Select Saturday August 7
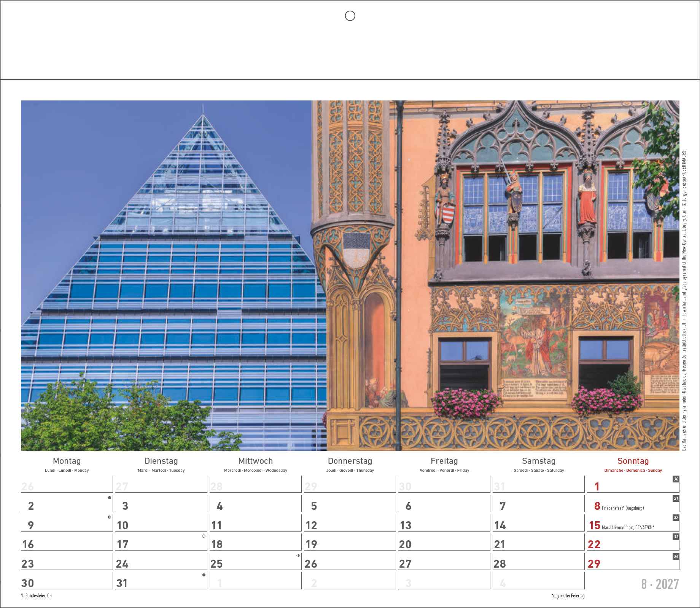This screenshot has width=700, height=608. tap(503, 506)
